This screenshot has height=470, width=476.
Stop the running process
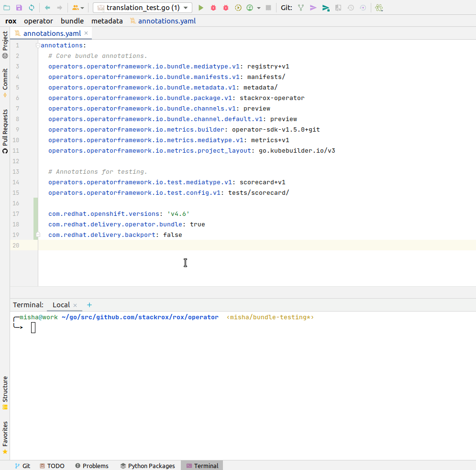(267, 8)
